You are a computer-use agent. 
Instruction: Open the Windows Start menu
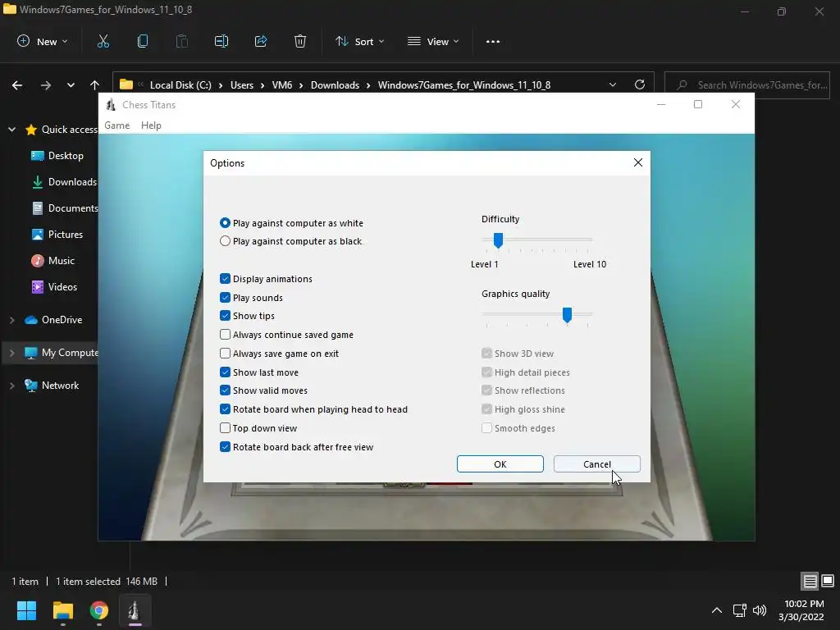(x=26, y=610)
